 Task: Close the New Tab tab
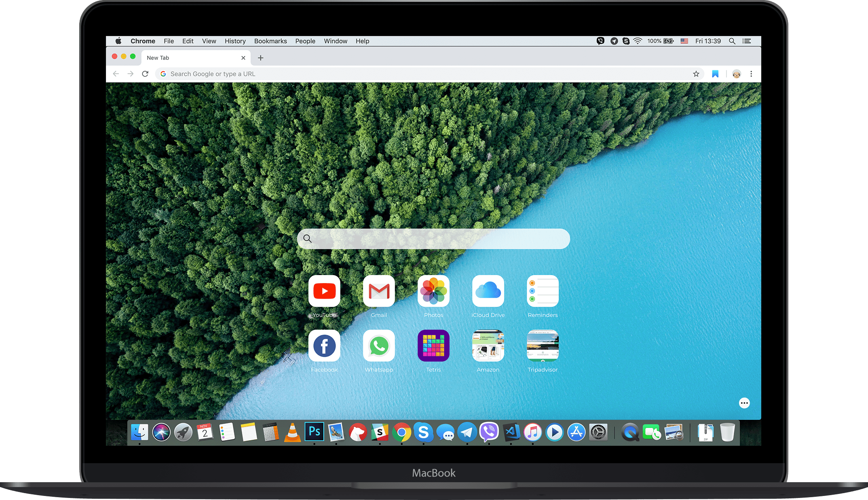click(243, 58)
